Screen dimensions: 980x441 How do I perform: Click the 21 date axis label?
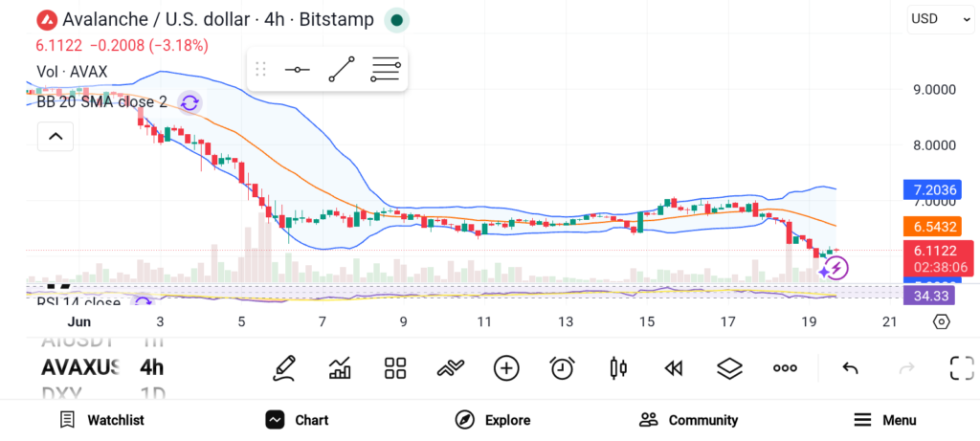coord(889,322)
